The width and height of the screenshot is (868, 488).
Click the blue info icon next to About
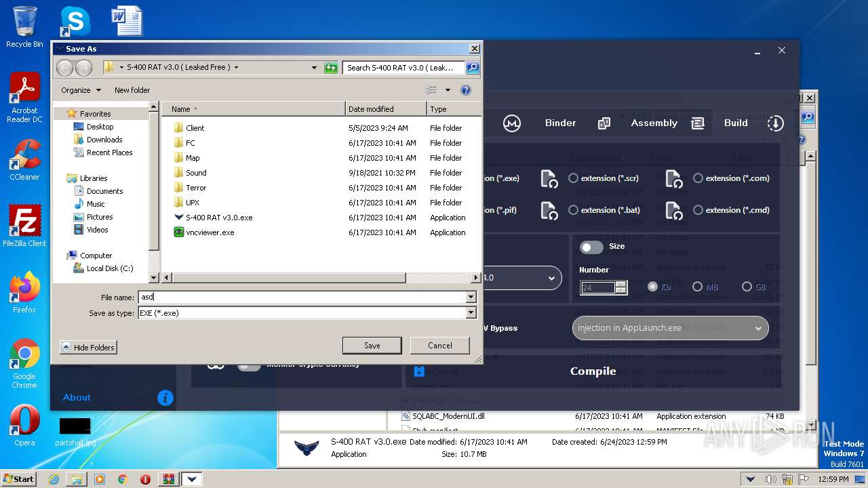165,398
